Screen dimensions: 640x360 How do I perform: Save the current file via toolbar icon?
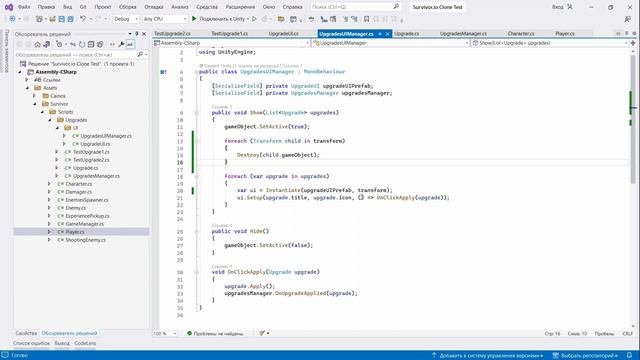click(62, 19)
